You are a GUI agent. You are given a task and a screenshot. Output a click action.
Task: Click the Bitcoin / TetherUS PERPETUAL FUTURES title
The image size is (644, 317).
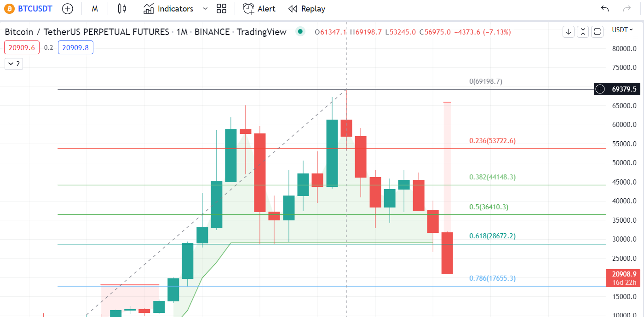[87, 32]
